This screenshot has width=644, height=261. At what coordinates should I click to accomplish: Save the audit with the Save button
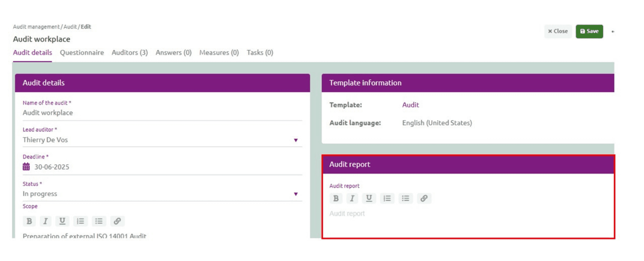click(x=589, y=31)
